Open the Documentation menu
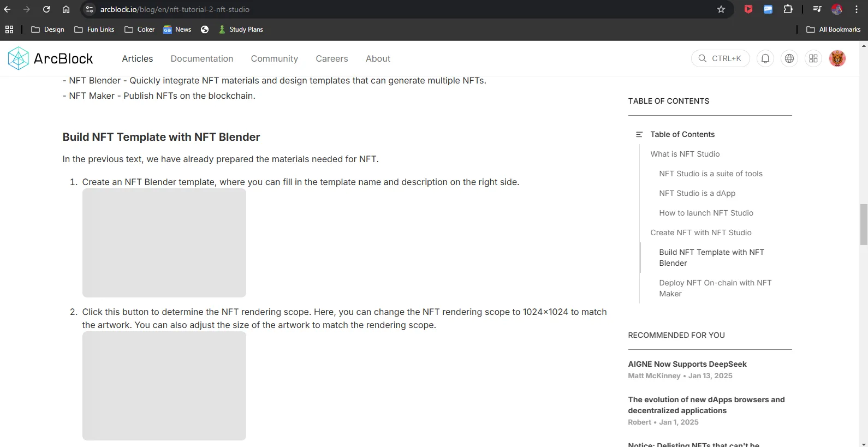This screenshot has width=868, height=447. (x=202, y=58)
